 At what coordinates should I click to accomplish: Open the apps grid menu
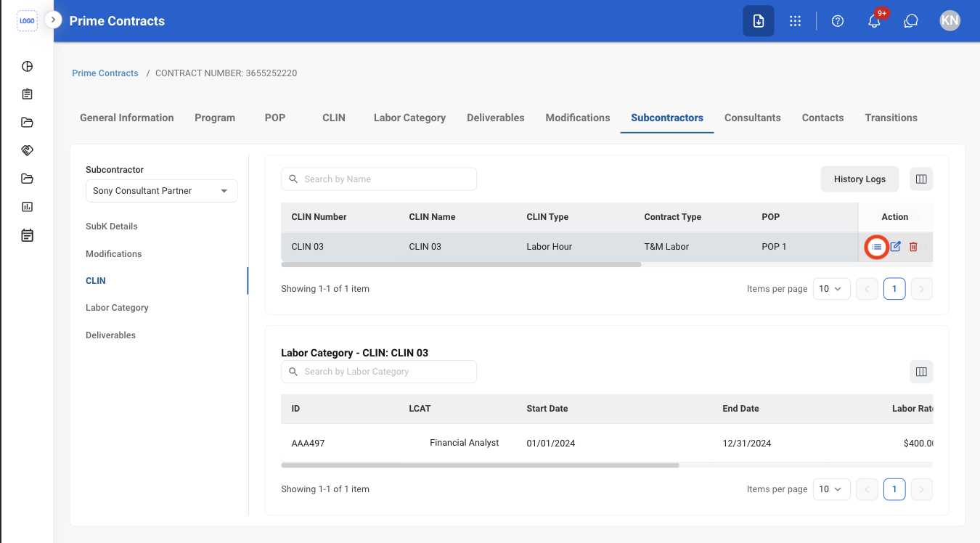pos(796,21)
